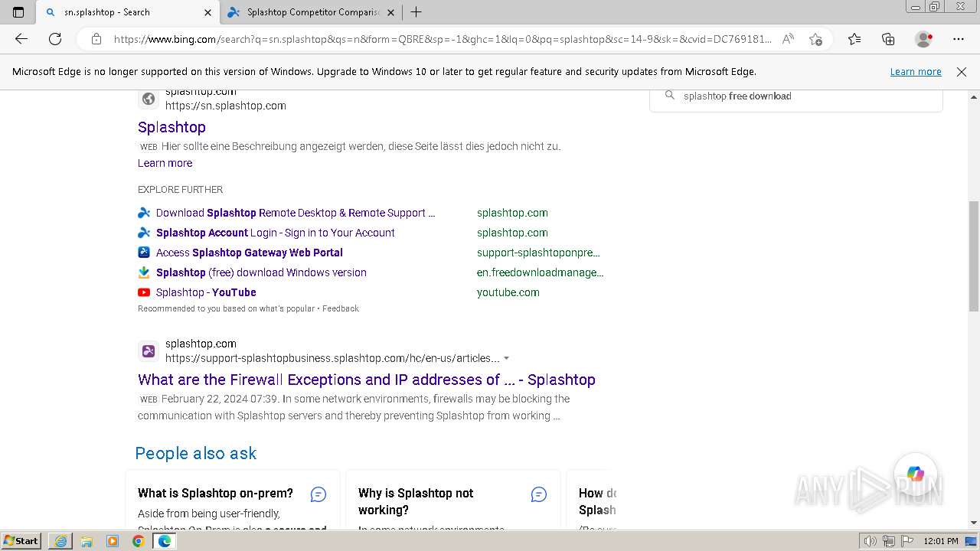The height and width of the screenshot is (551, 980).
Task: Click the download icon beside the Splashtop (free) download link
Action: point(144,272)
